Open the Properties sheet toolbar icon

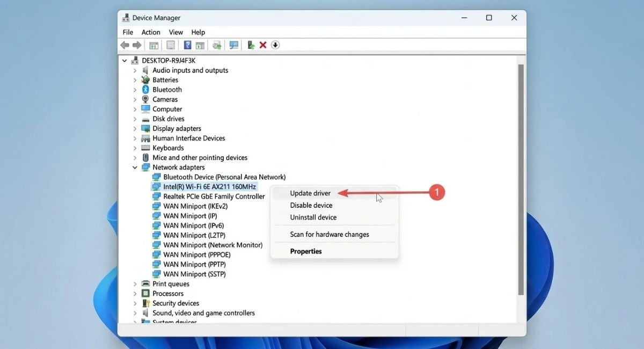pos(171,45)
